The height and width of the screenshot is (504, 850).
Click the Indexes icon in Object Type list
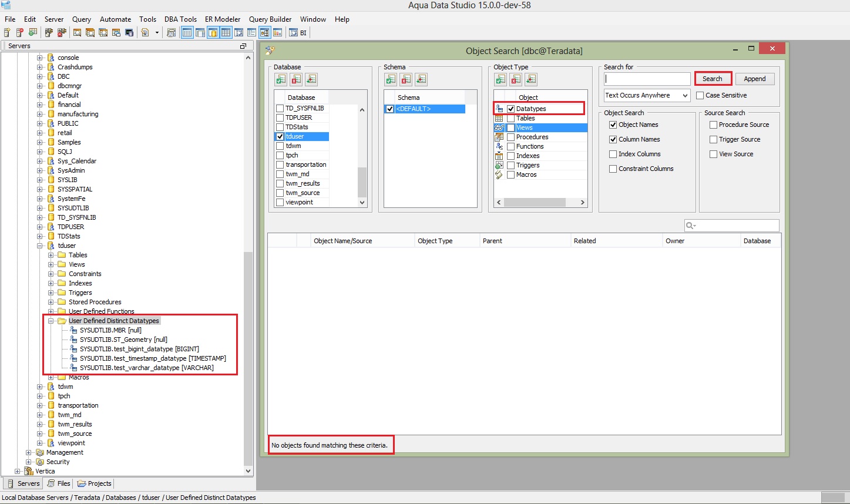point(499,156)
